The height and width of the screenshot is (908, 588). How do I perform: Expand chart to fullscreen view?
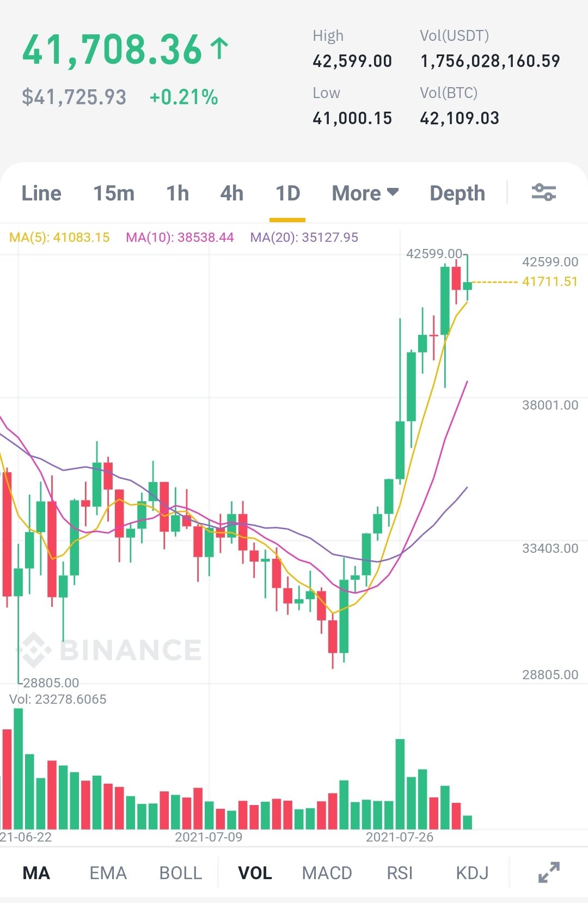549,873
